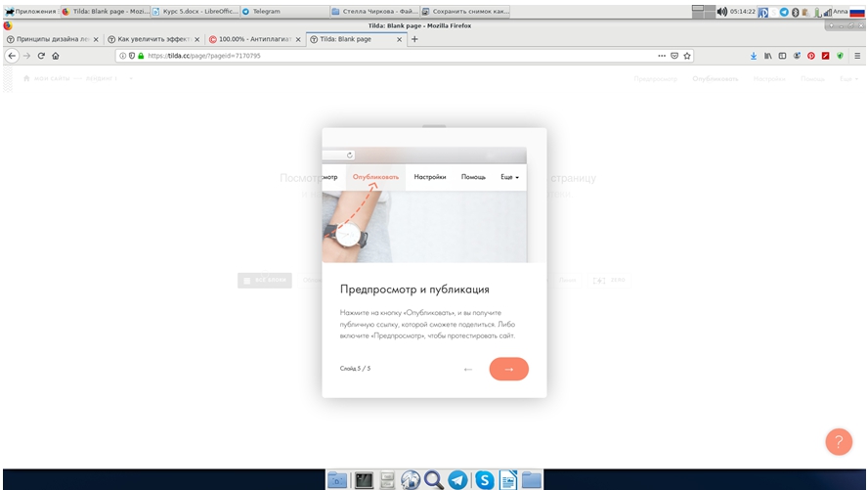Close the "Как увеличить эффект" tab
868x490 pixels.
pyautogui.click(x=196, y=39)
